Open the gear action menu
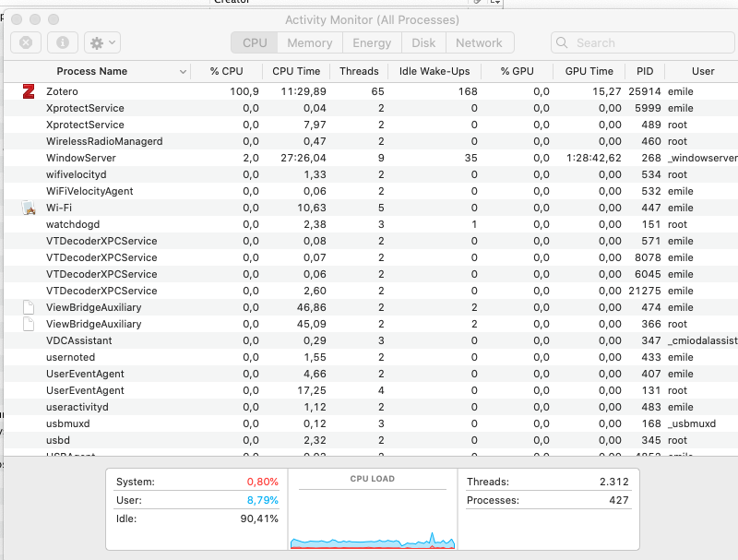This screenshot has height=560, width=738. point(102,42)
